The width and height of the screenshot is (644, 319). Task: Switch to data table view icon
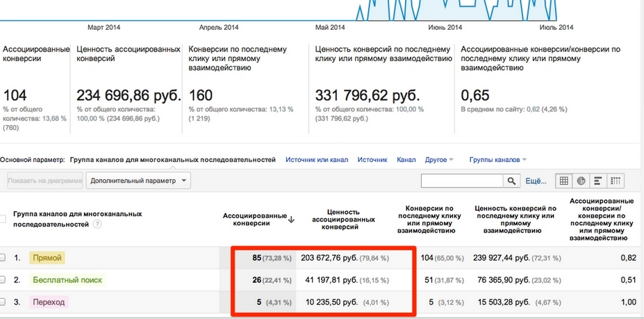(564, 181)
